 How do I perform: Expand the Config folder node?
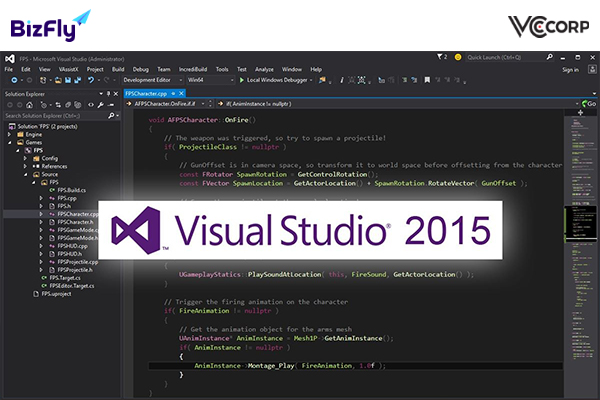pos(25,158)
